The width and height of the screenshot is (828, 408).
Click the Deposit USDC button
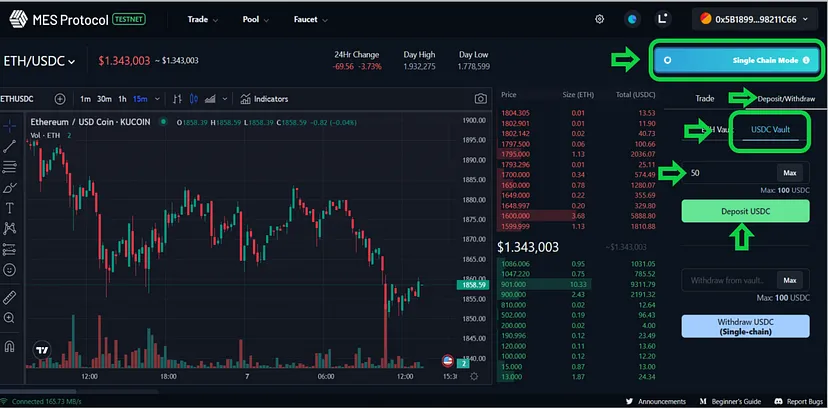coord(745,211)
